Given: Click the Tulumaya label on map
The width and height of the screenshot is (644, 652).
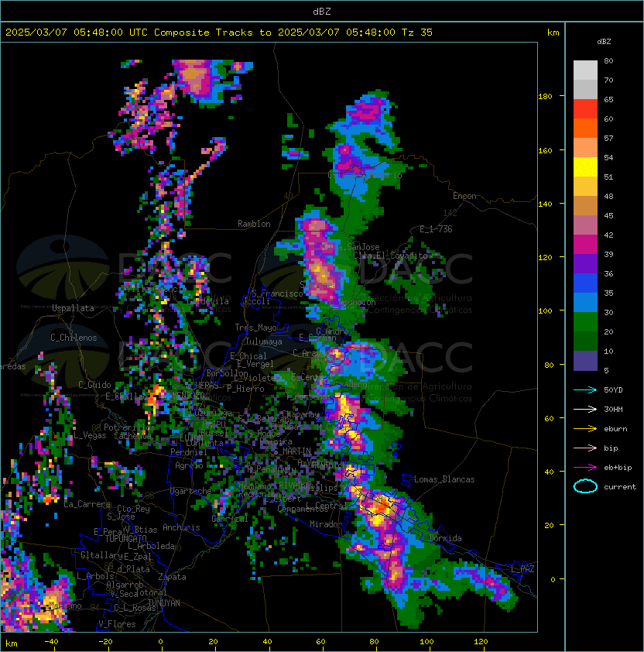Looking at the screenshot, I should [x=264, y=341].
